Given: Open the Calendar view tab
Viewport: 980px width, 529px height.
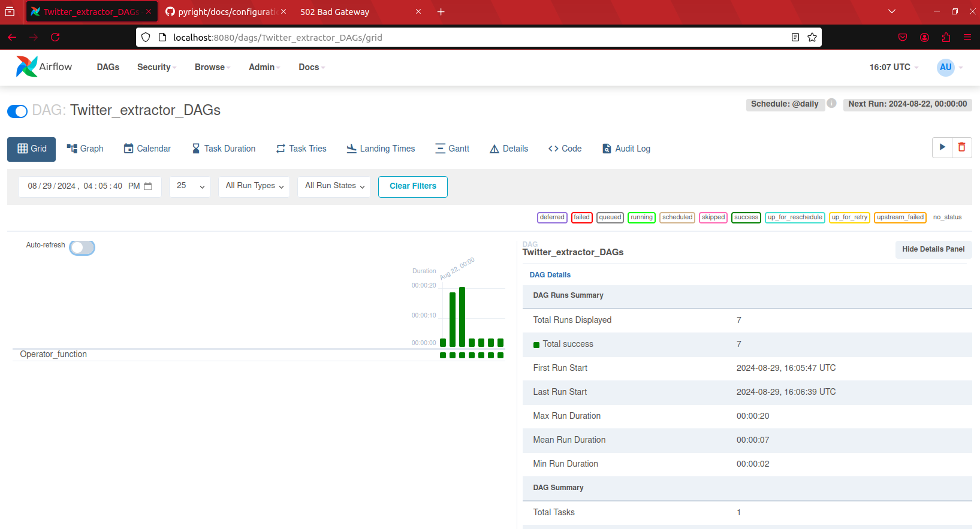Looking at the screenshot, I should [x=147, y=149].
